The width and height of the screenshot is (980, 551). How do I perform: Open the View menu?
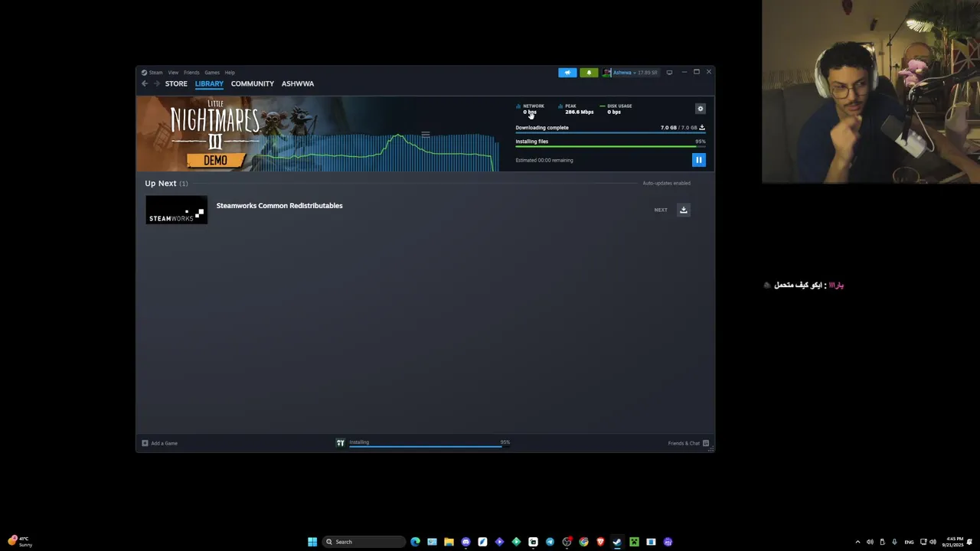point(173,73)
